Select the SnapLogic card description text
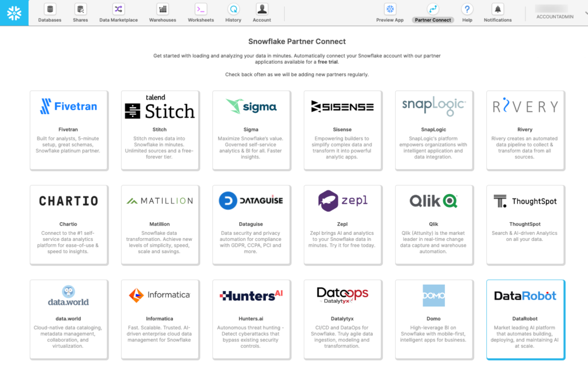The height and width of the screenshot is (373, 588). point(433,147)
